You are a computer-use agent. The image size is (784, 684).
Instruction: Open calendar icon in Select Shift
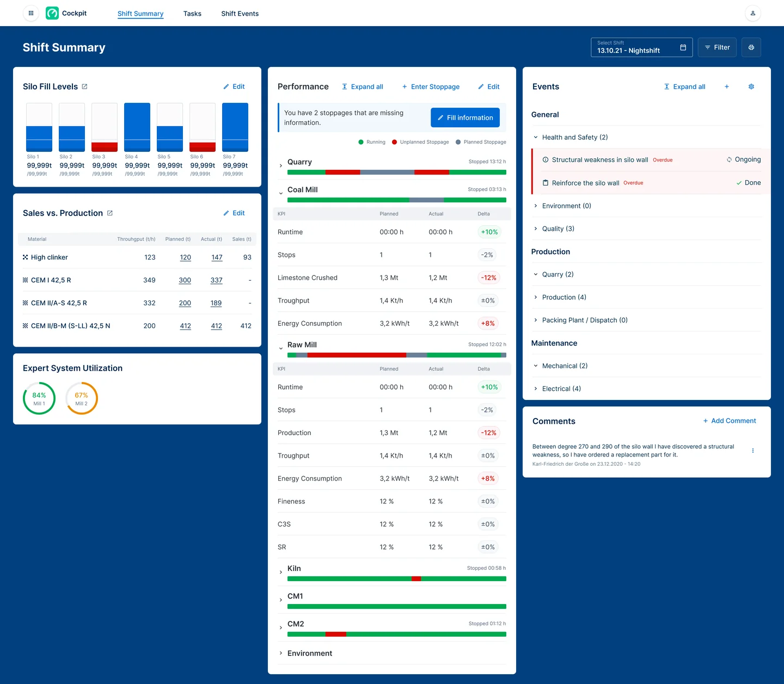(x=683, y=47)
